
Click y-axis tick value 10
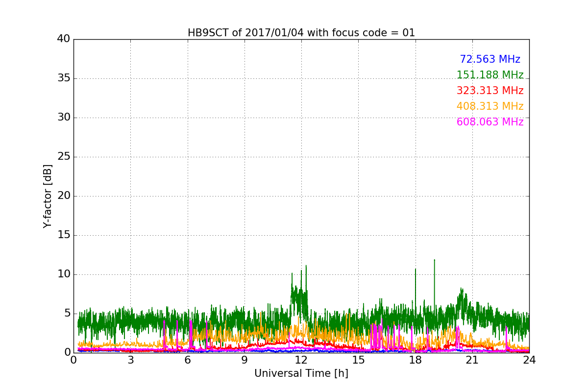tap(64, 274)
